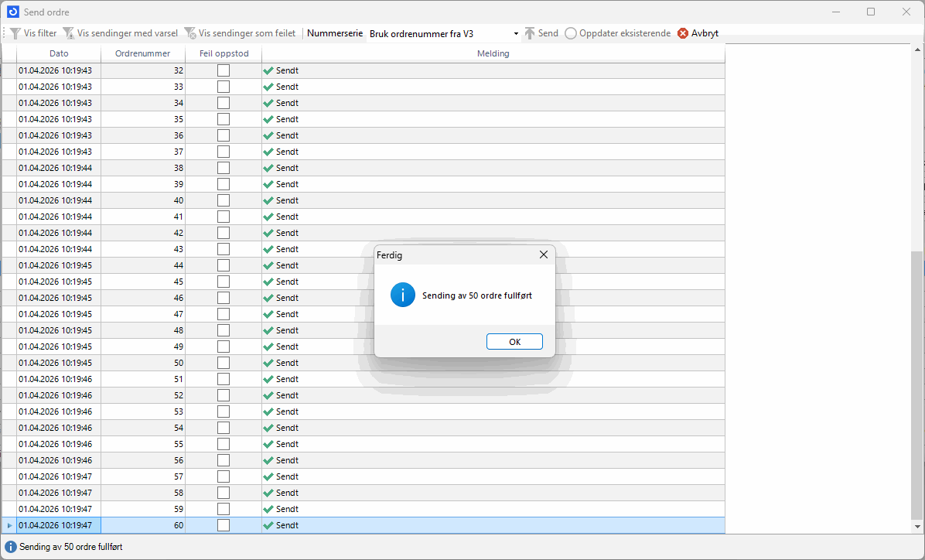
Task: Click the Send arrow icon in toolbar
Action: point(530,33)
